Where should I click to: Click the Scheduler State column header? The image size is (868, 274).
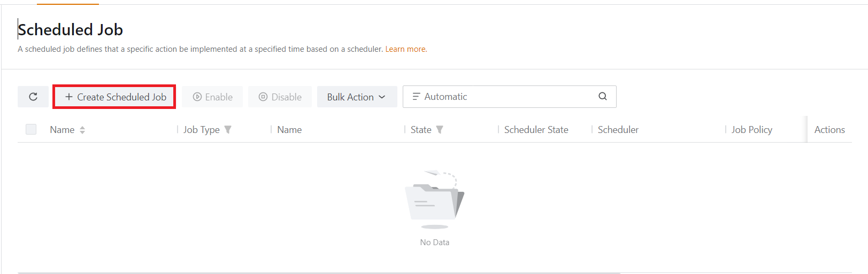click(x=536, y=130)
